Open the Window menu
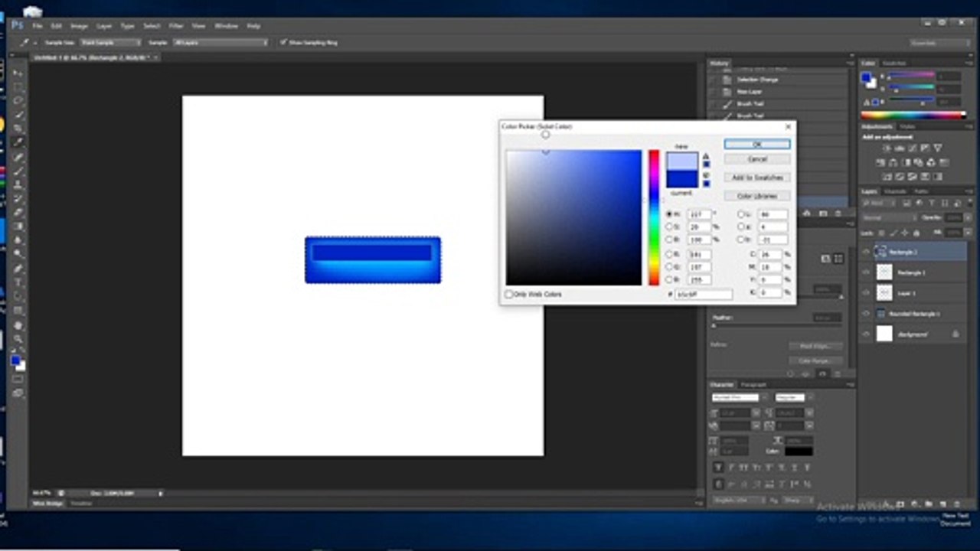Screen dimensions: 980x551 [226, 26]
